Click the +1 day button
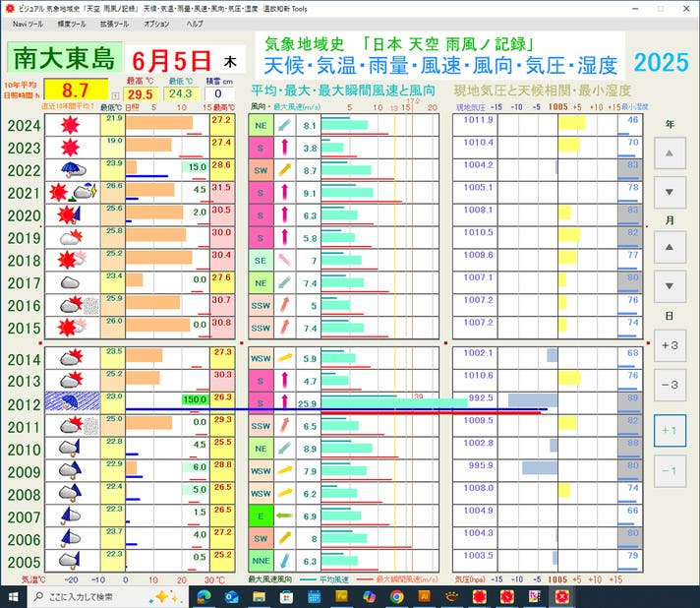Viewport: 700px width, 608px height. 670,431
